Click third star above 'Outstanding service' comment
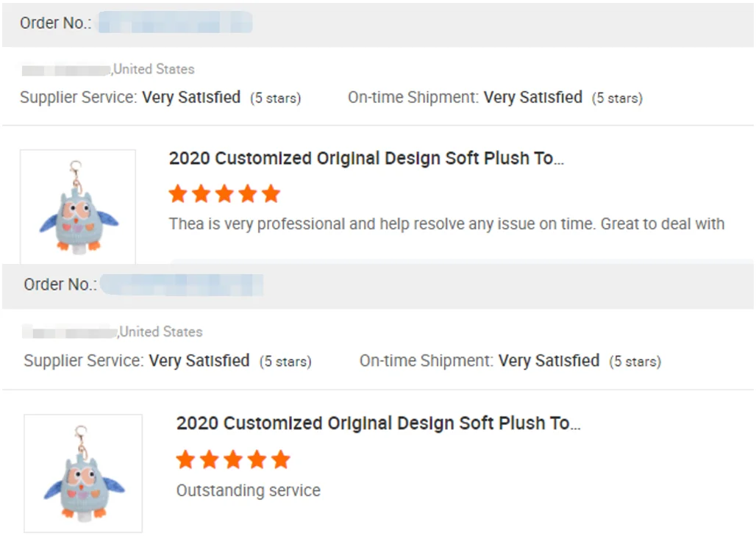756x558 pixels. coord(233,459)
